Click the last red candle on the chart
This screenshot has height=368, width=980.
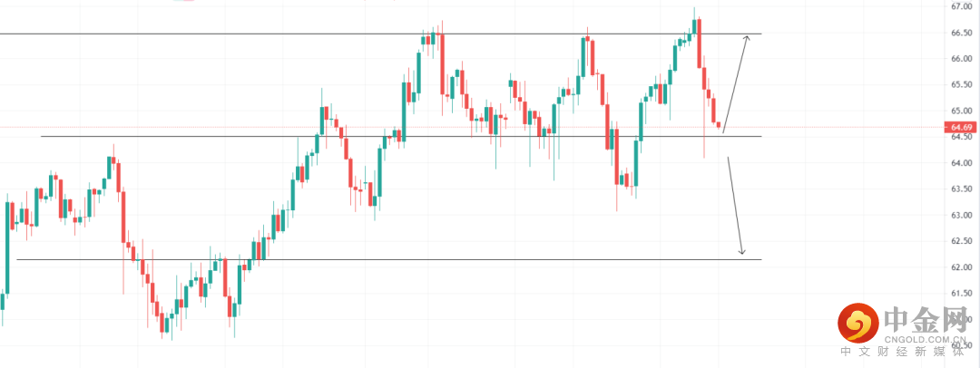720,125
